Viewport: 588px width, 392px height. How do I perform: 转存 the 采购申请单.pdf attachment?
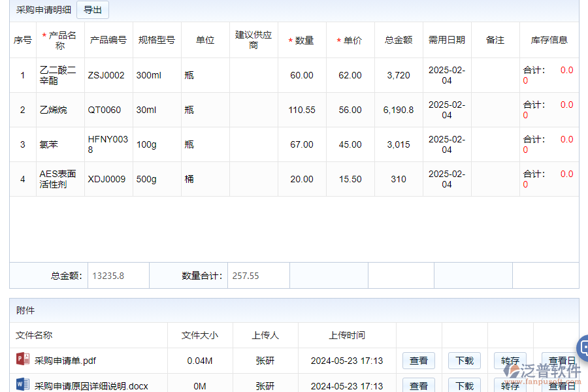510,360
